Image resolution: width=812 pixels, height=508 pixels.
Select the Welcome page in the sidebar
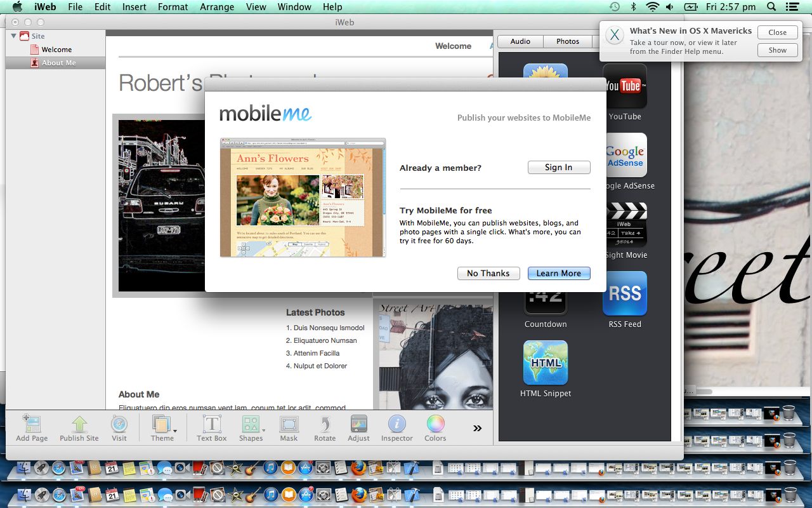pyautogui.click(x=56, y=50)
